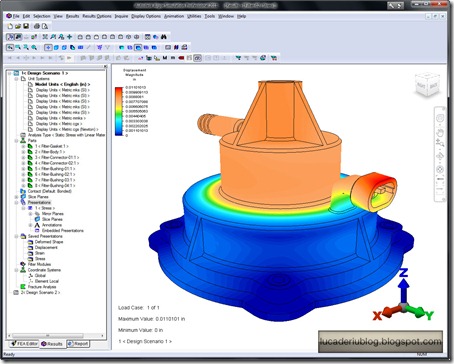The width and height of the screenshot is (454, 364).
Task: Click the Analysis Type tree icon
Action: [23, 135]
